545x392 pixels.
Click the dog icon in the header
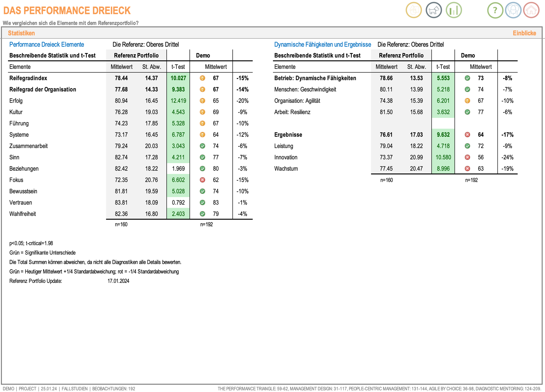[x=433, y=10]
